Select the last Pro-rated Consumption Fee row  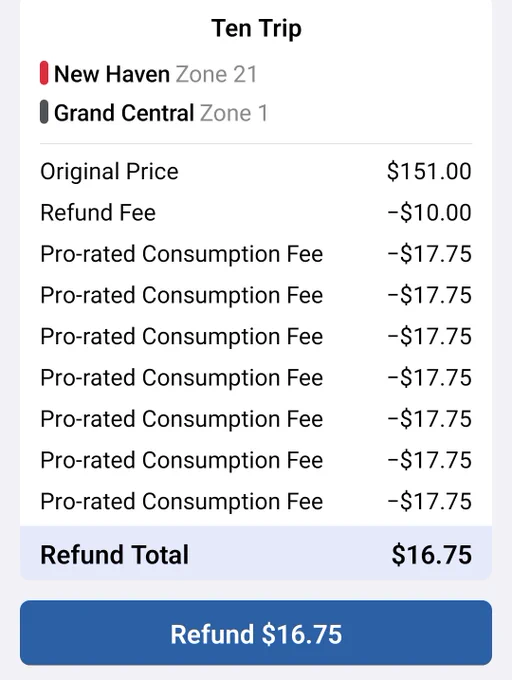click(x=256, y=501)
